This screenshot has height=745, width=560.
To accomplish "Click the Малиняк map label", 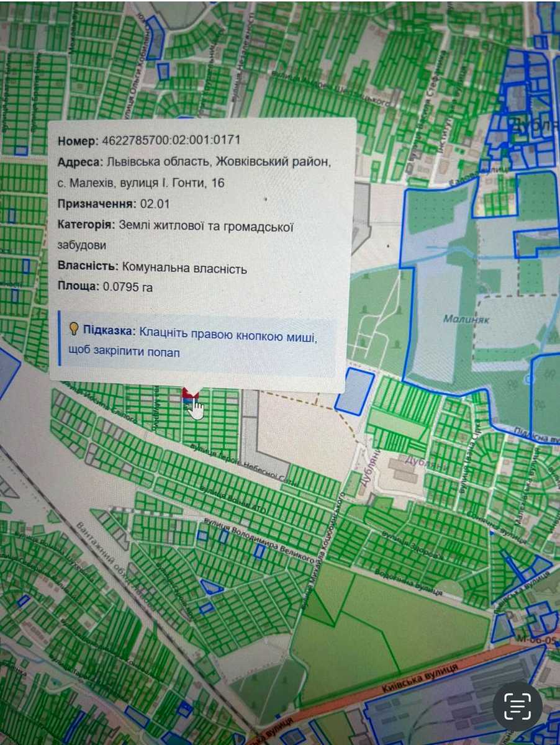I will pos(459,319).
